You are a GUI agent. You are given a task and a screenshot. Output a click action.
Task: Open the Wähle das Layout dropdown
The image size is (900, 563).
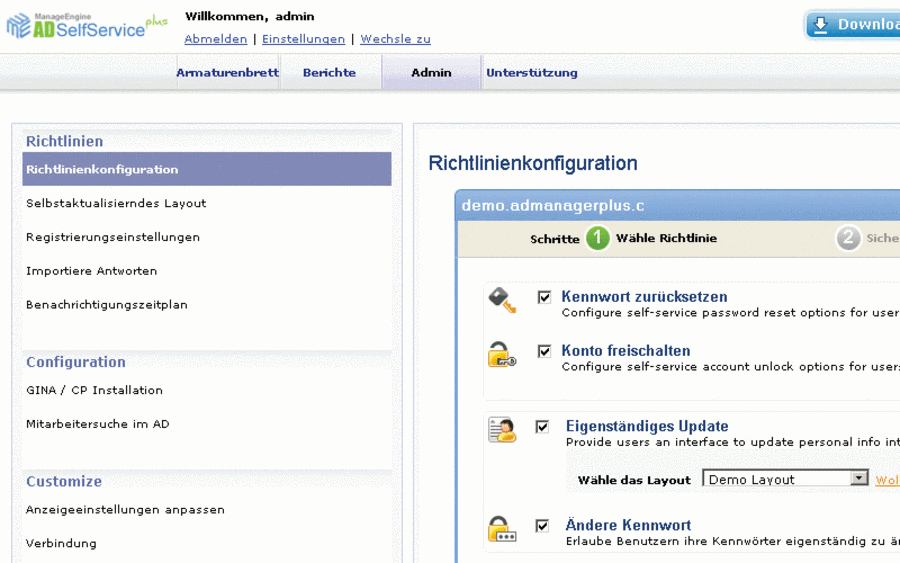[785, 479]
